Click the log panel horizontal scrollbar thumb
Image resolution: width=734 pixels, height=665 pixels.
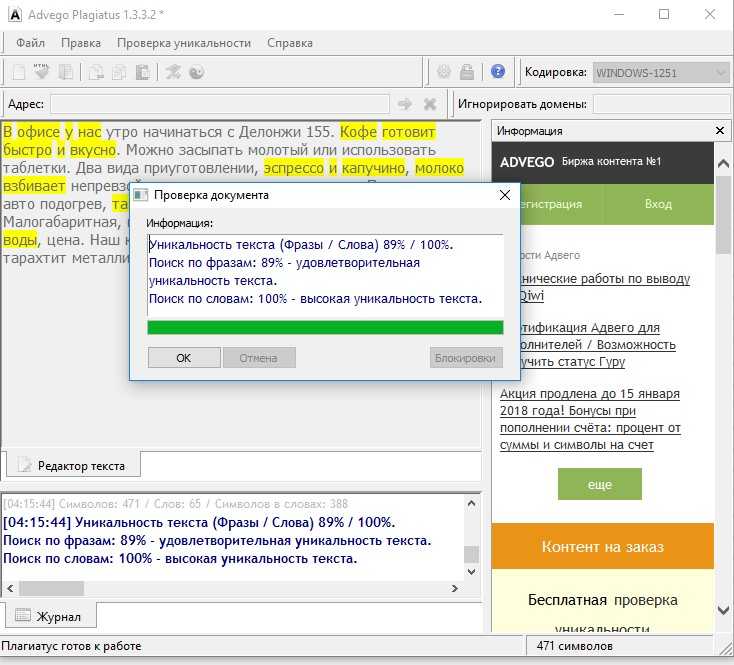pyautogui.click(x=51, y=588)
